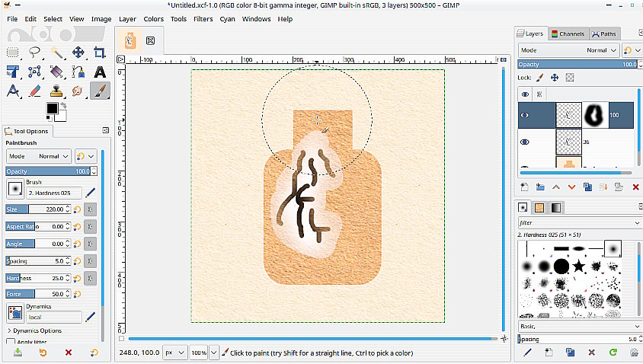Select the Move tool
643x364 pixels.
pos(78,53)
